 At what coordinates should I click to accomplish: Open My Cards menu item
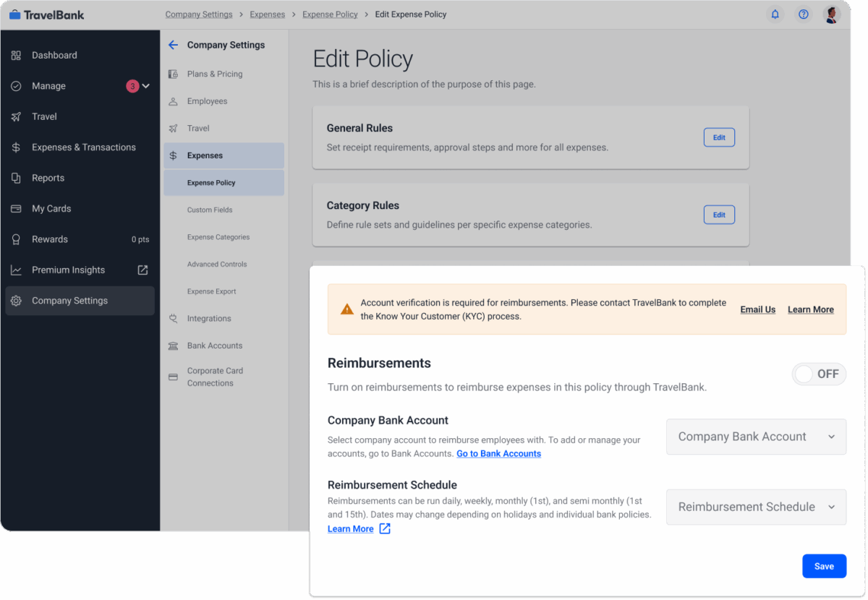click(x=80, y=209)
